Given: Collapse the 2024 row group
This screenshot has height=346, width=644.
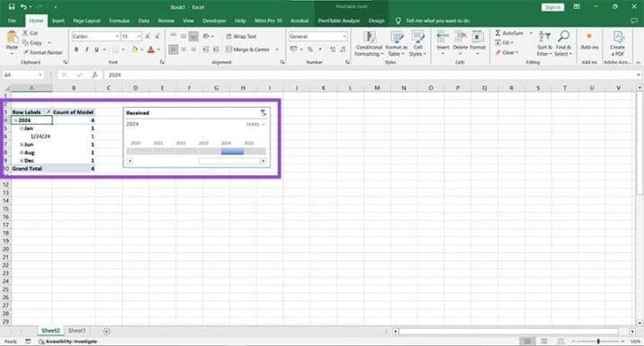Looking at the screenshot, I should [15, 120].
